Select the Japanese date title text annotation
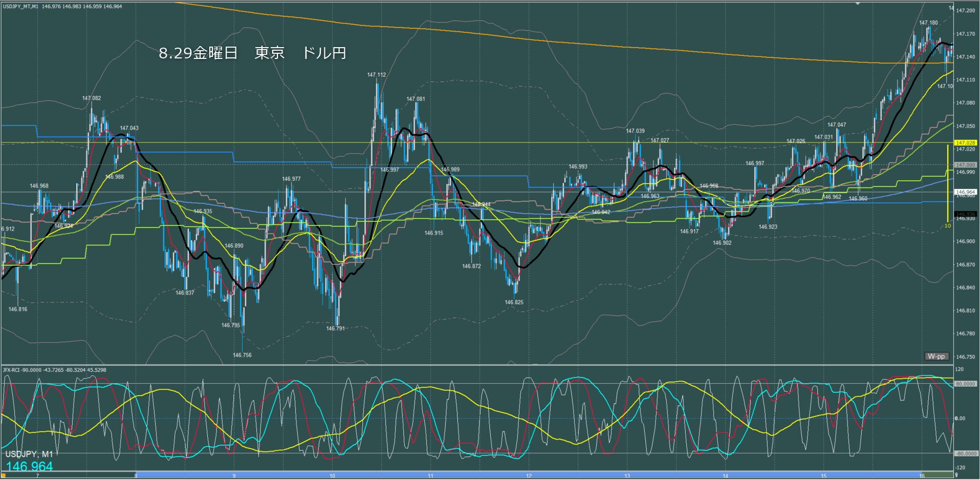The image size is (980, 480). tap(252, 53)
